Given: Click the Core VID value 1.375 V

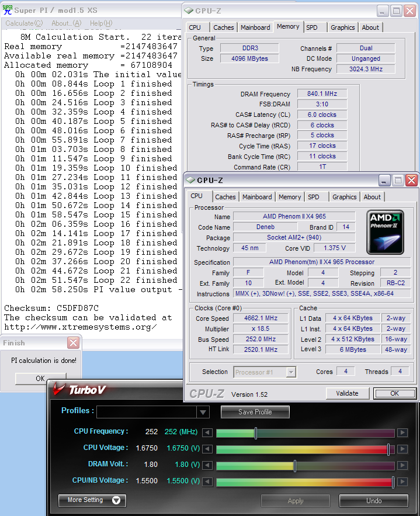Looking at the screenshot, I should coord(335,248).
